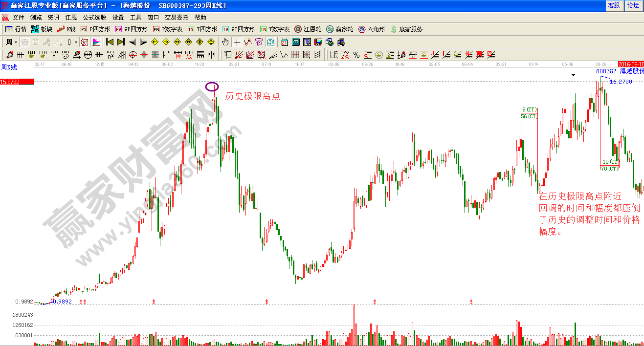Click the 论坛 forum button
The width and height of the screenshot is (644, 346).
633,5
